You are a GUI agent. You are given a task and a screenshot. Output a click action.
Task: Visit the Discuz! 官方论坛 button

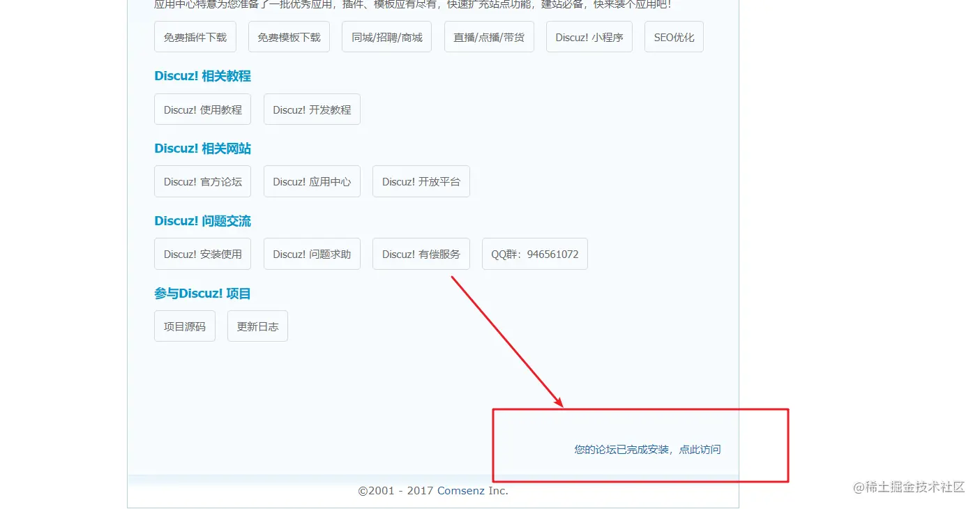pyautogui.click(x=203, y=181)
